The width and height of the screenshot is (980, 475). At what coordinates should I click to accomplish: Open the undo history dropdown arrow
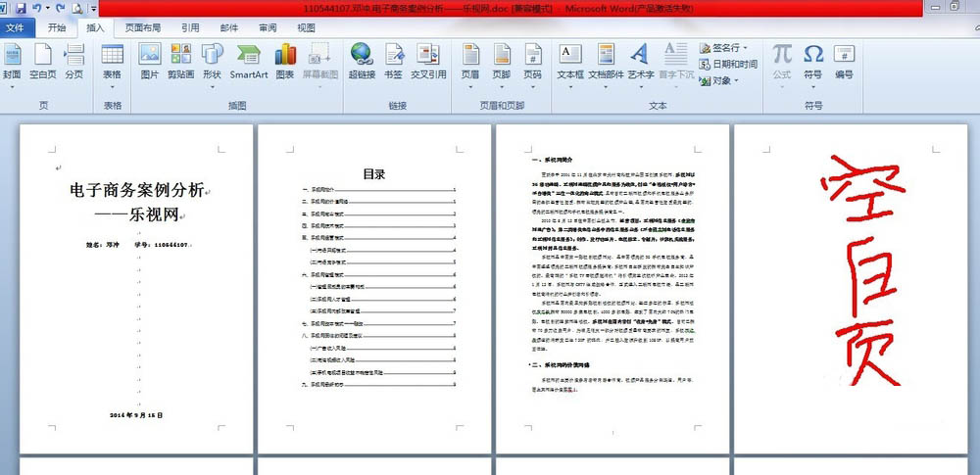point(47,8)
